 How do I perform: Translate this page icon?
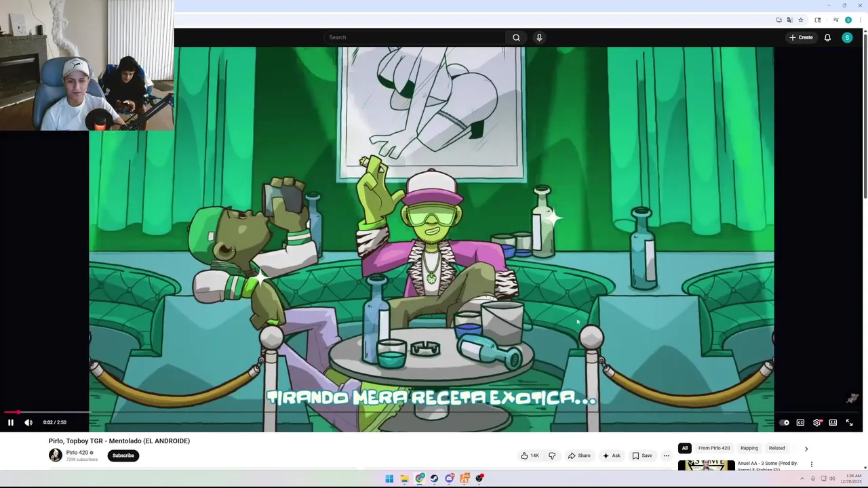pos(789,20)
